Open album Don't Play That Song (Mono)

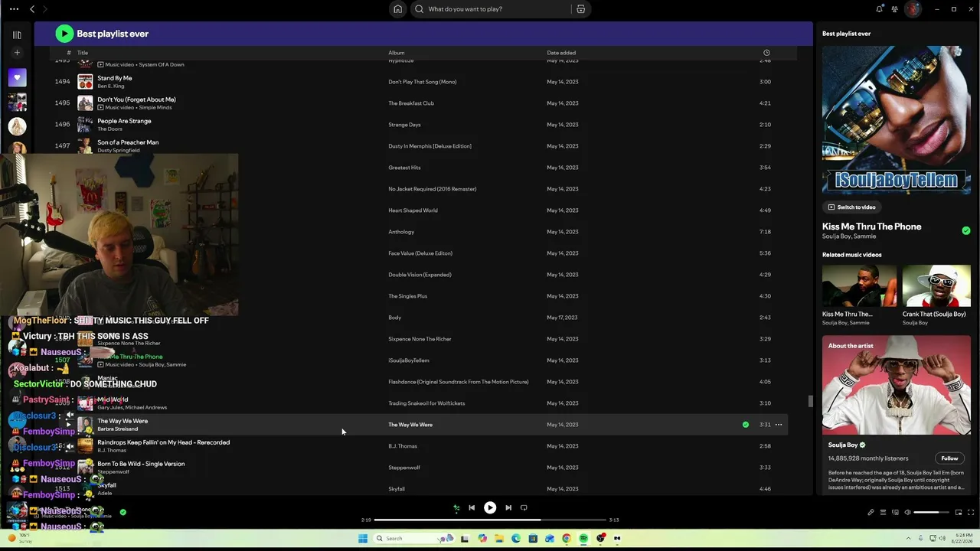pos(422,82)
